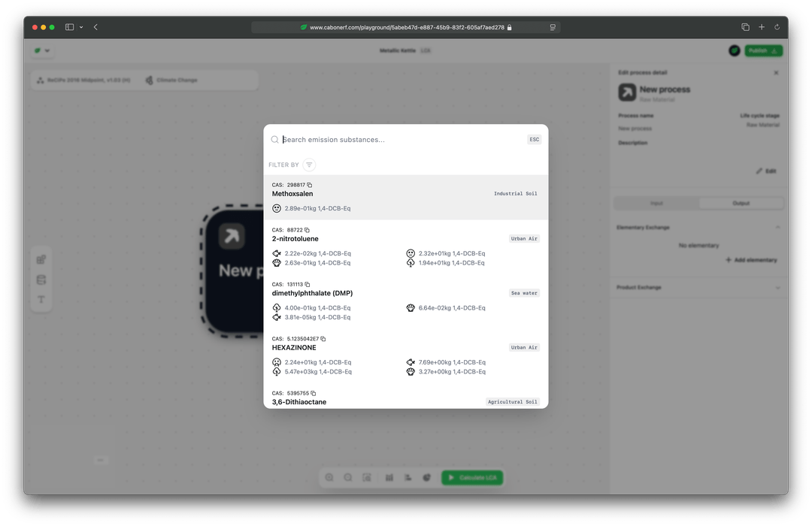812x526 pixels.
Task: Click Add elementary in the side panel
Action: point(751,260)
